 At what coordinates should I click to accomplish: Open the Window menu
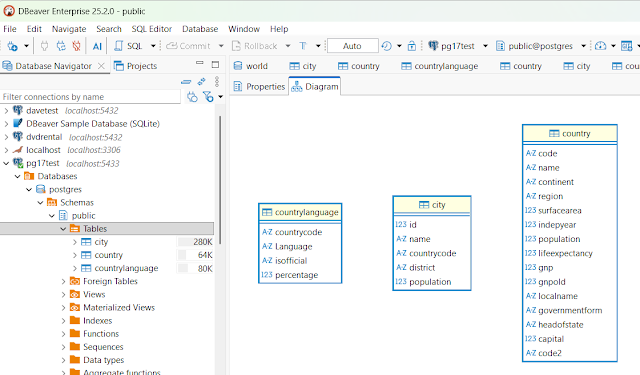[x=244, y=29]
